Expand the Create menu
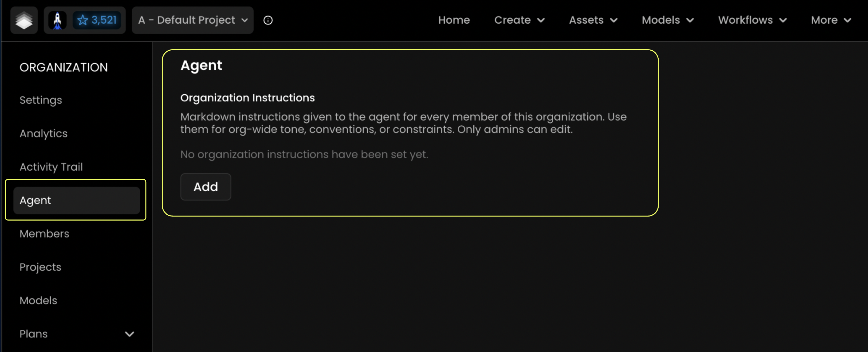 point(519,20)
